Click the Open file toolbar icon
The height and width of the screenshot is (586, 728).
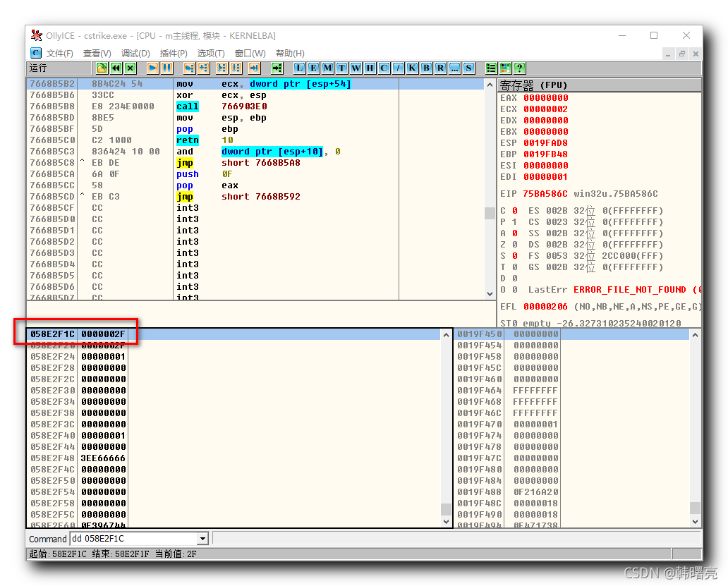point(102,68)
